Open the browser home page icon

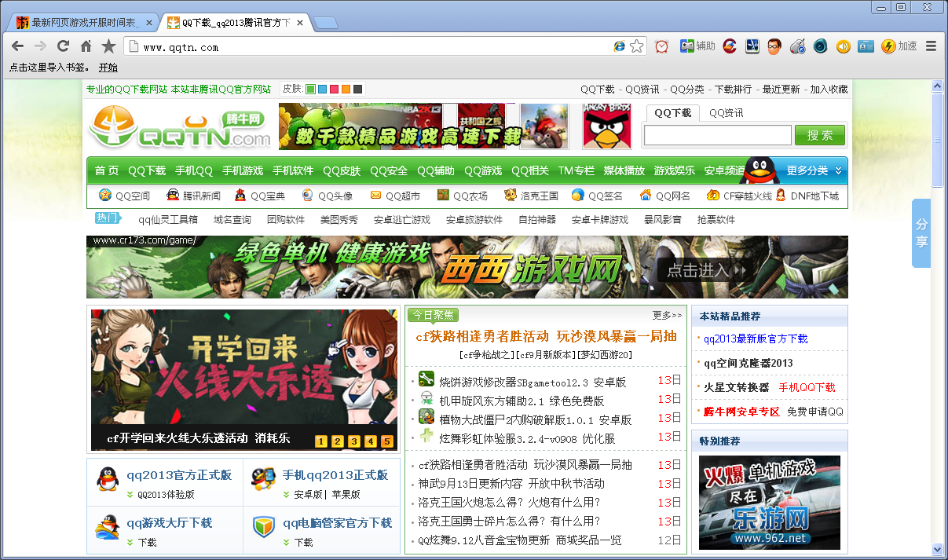pyautogui.click(x=86, y=46)
